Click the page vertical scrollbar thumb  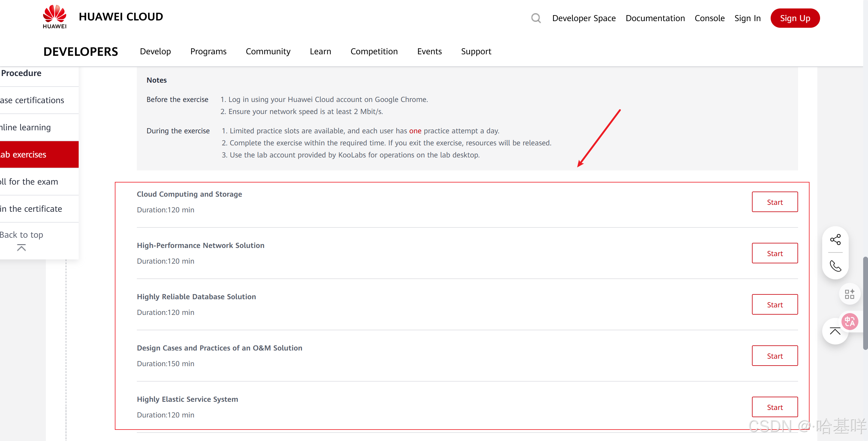[865, 303]
